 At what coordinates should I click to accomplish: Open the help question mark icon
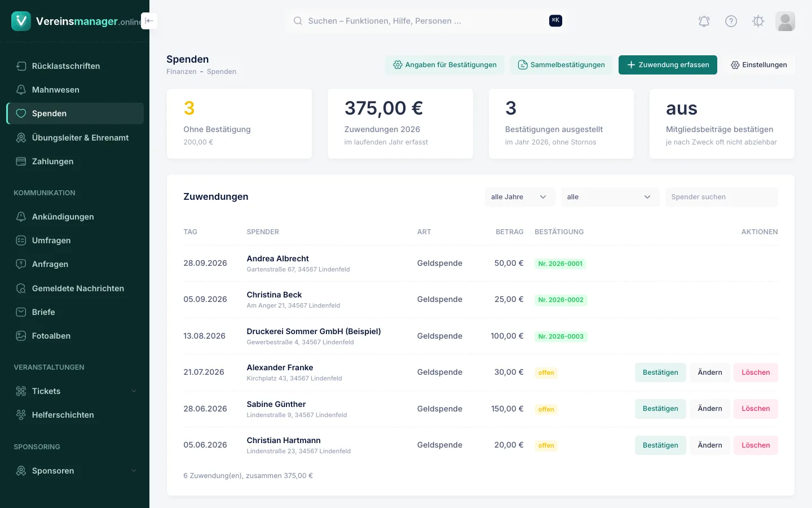[x=731, y=21]
